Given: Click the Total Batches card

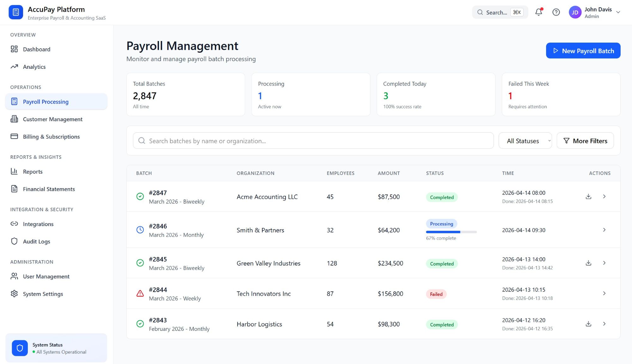Looking at the screenshot, I should (186, 94).
